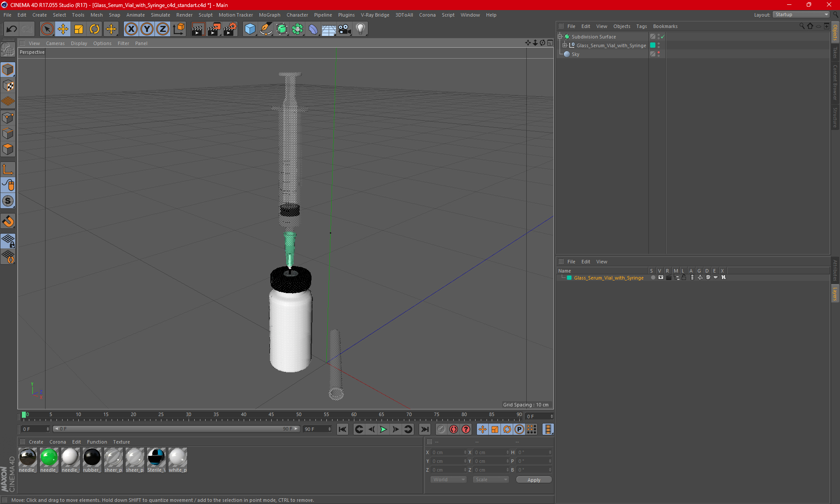Click the Corona tab in material panel
Screen dimensions: 840x504
[x=57, y=441]
